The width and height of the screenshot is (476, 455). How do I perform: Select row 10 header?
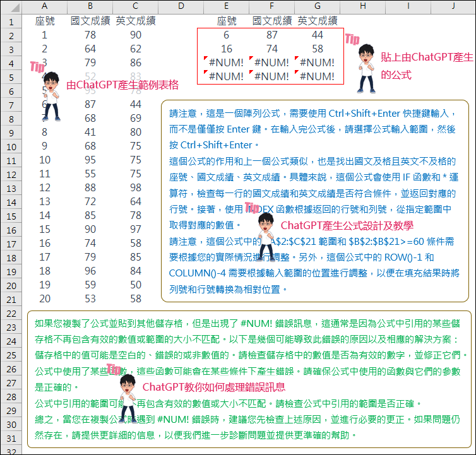(x=11, y=147)
